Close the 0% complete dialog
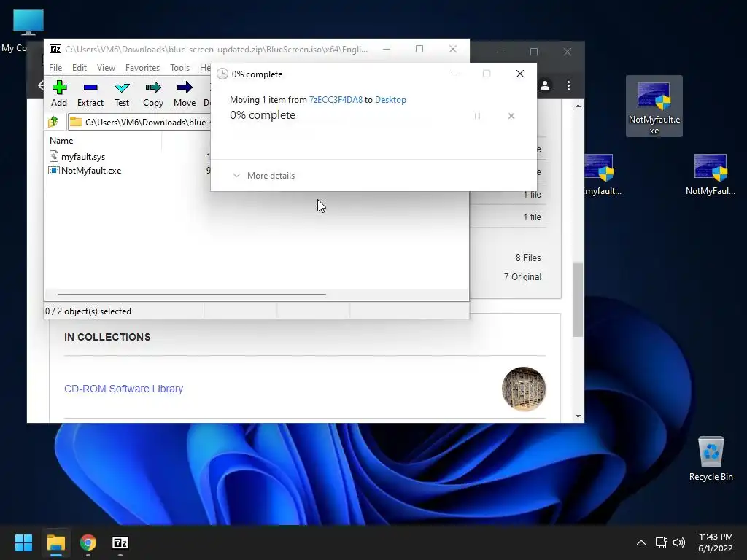The image size is (747, 560). [x=520, y=74]
